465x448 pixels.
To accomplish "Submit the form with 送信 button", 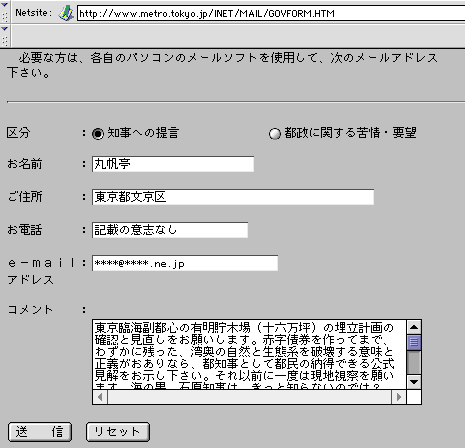I will [40, 432].
